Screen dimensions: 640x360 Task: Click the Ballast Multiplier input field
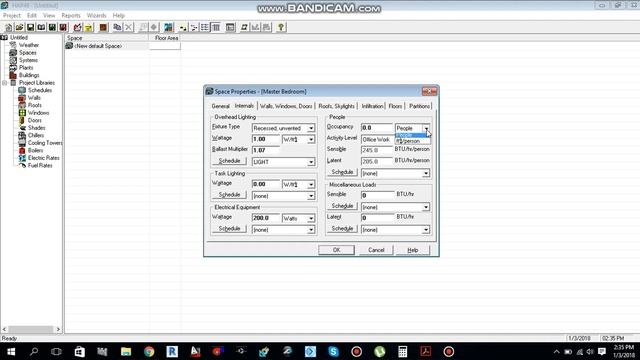tap(266, 150)
